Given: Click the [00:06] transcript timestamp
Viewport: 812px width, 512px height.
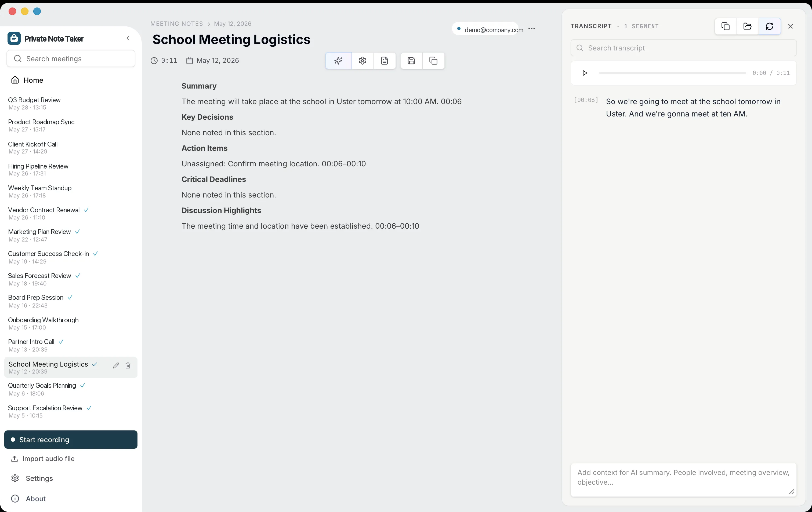Looking at the screenshot, I should point(586,100).
